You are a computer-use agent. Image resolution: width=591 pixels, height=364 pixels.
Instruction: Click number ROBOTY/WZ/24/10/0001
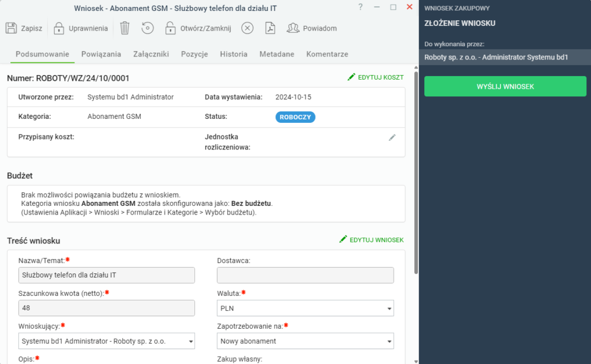pyautogui.click(x=83, y=78)
